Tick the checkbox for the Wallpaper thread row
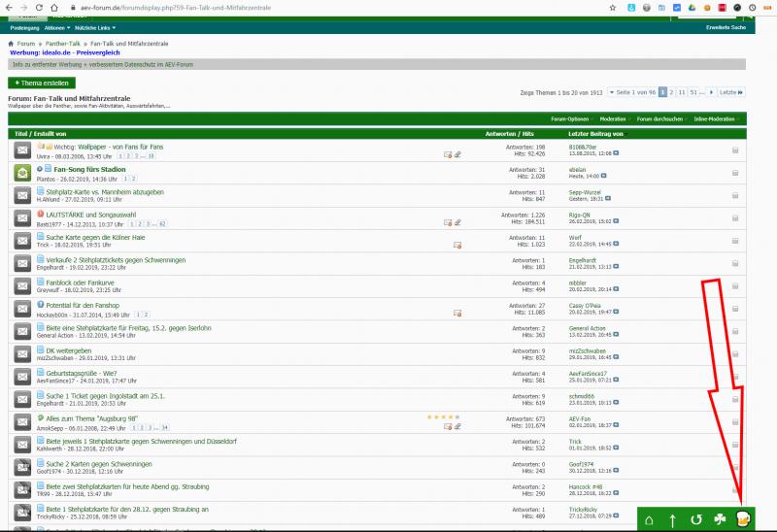 pos(735,150)
